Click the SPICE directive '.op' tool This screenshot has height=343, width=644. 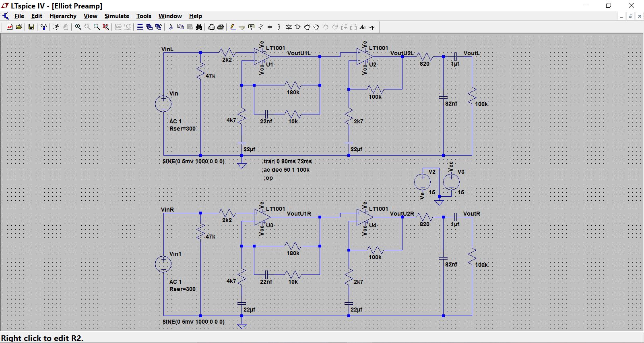click(372, 27)
